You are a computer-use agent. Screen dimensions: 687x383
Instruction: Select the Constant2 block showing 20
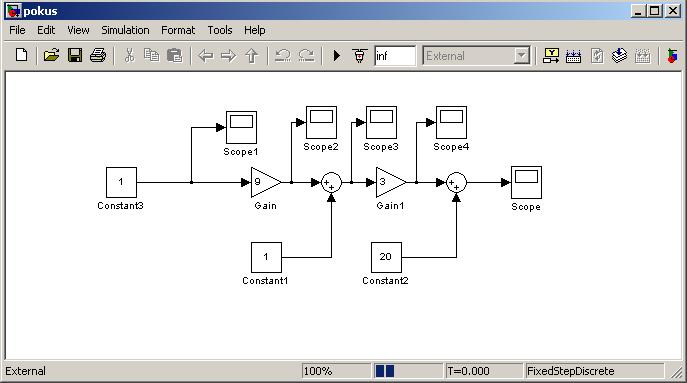pyautogui.click(x=386, y=257)
